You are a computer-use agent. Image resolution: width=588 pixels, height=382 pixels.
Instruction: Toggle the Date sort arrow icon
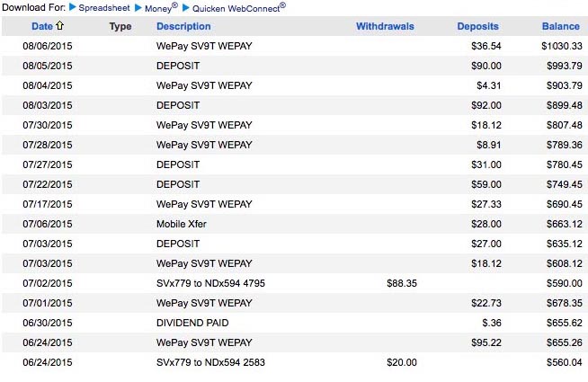[x=59, y=25]
